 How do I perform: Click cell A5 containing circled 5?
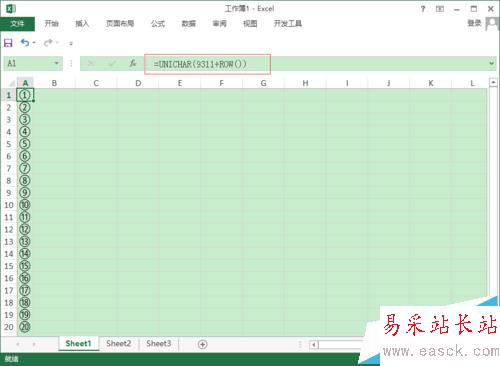pyautogui.click(x=25, y=144)
